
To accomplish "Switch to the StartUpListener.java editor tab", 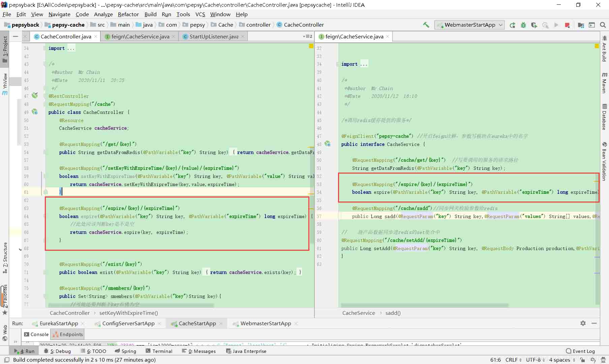I will click(x=213, y=36).
